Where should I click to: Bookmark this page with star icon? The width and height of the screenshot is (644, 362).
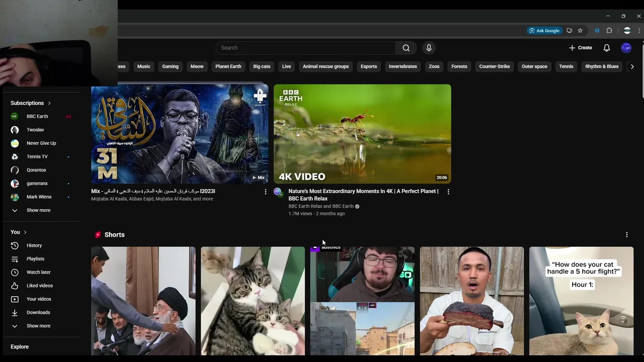pos(580,31)
